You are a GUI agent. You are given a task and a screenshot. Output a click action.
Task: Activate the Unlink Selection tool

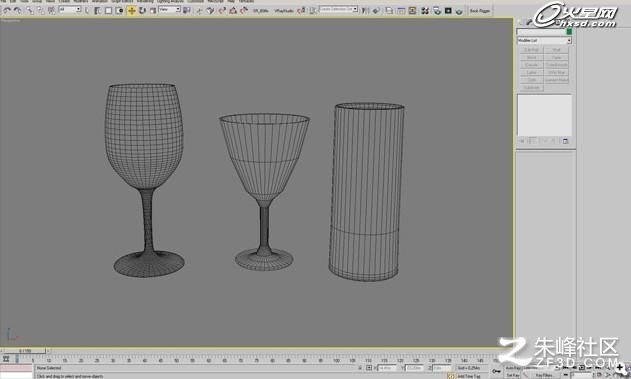pos(41,10)
